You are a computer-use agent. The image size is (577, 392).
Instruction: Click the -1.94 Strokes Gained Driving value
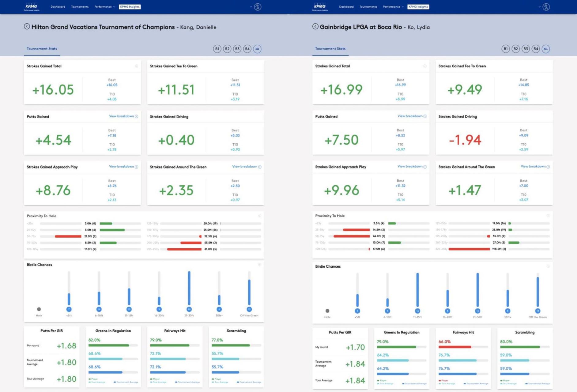[x=465, y=140]
